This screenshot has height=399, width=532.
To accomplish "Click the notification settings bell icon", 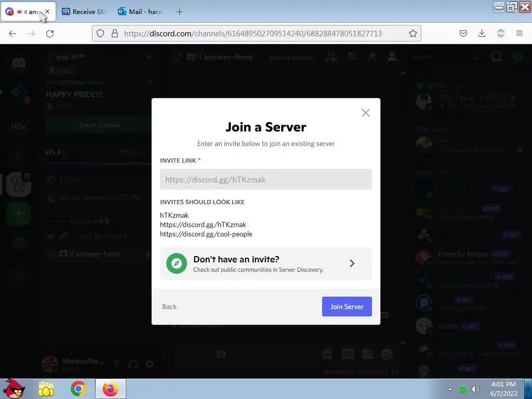I will click(x=352, y=57).
